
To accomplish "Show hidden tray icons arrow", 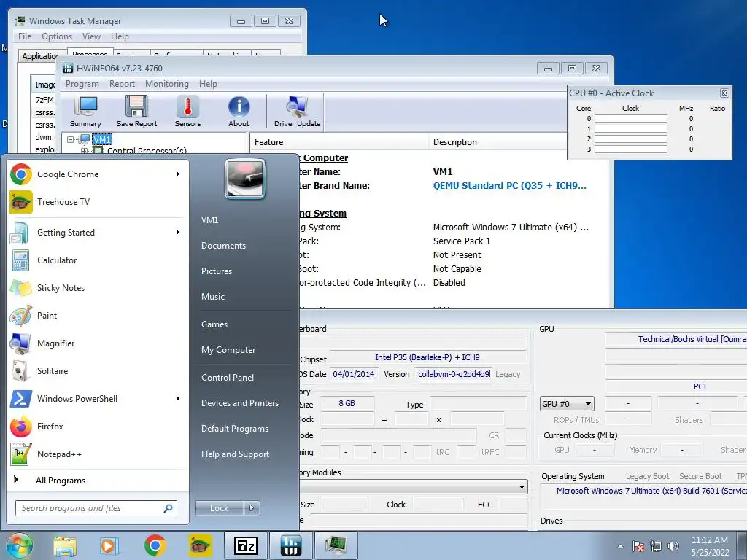I will click(x=620, y=546).
